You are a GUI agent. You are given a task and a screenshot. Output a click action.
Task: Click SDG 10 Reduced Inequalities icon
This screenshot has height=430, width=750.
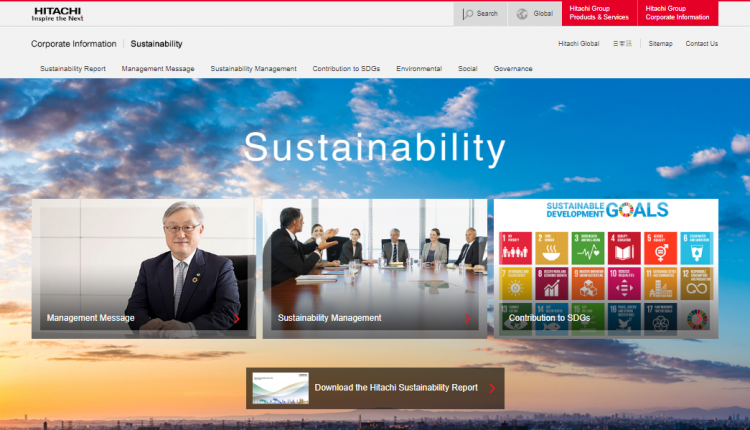[x=624, y=284]
